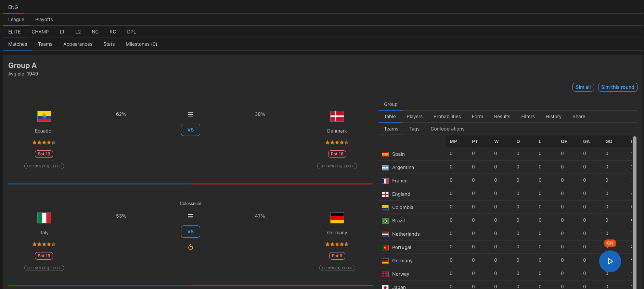Select the League tab
This screenshot has width=644, height=289.
click(16, 19)
